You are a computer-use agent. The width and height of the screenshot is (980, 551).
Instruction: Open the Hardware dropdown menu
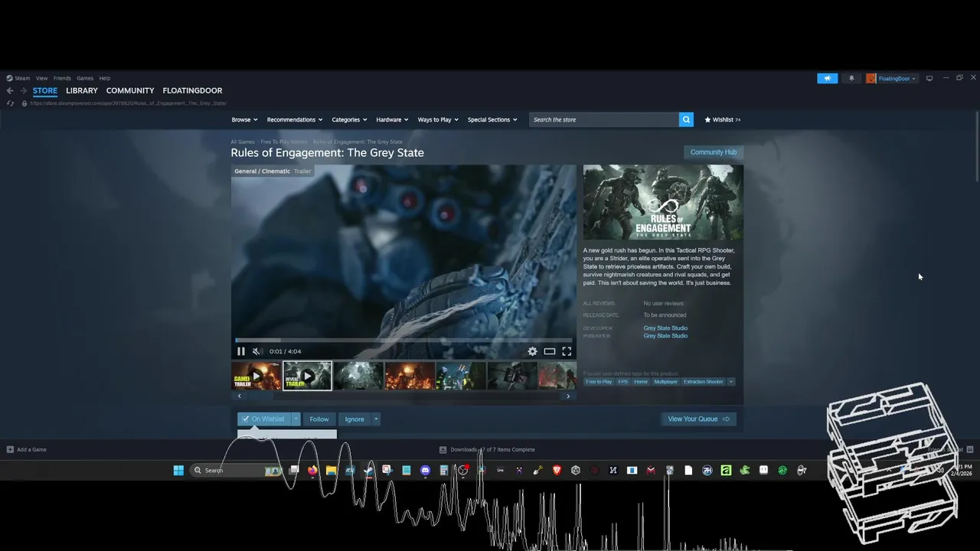pyautogui.click(x=392, y=119)
